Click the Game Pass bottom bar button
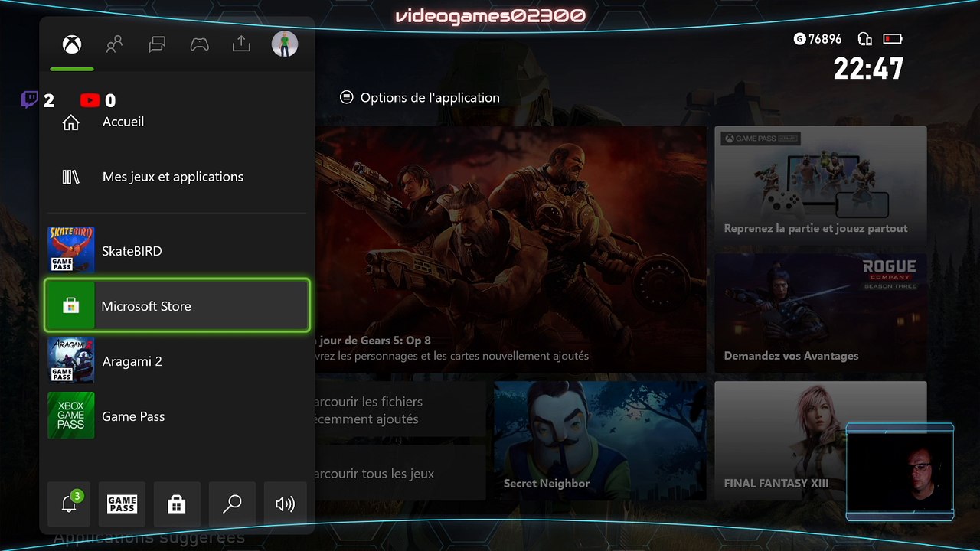The width and height of the screenshot is (980, 551). pyautogui.click(x=122, y=504)
